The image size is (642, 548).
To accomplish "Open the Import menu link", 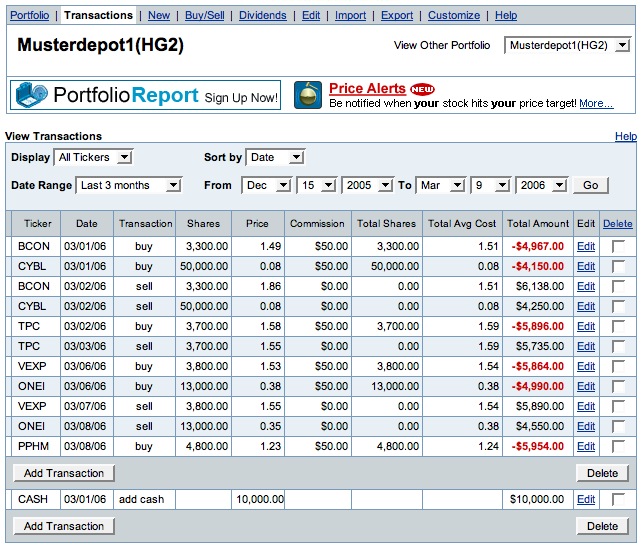I will pyautogui.click(x=350, y=15).
